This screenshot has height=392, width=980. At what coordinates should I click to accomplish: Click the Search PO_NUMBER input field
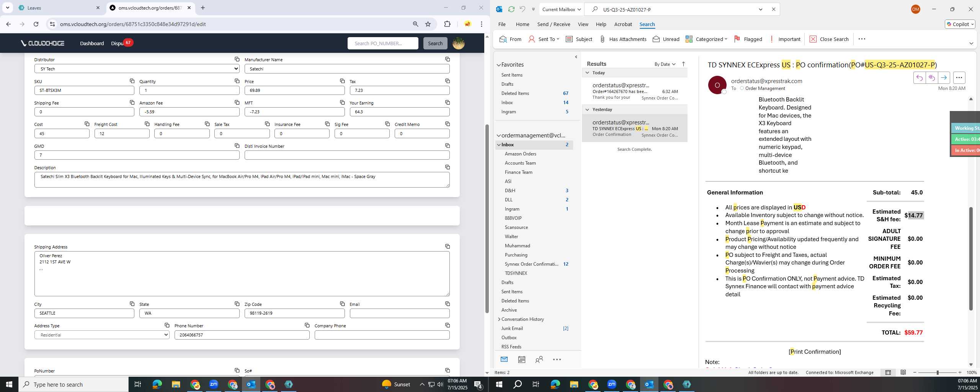point(383,43)
